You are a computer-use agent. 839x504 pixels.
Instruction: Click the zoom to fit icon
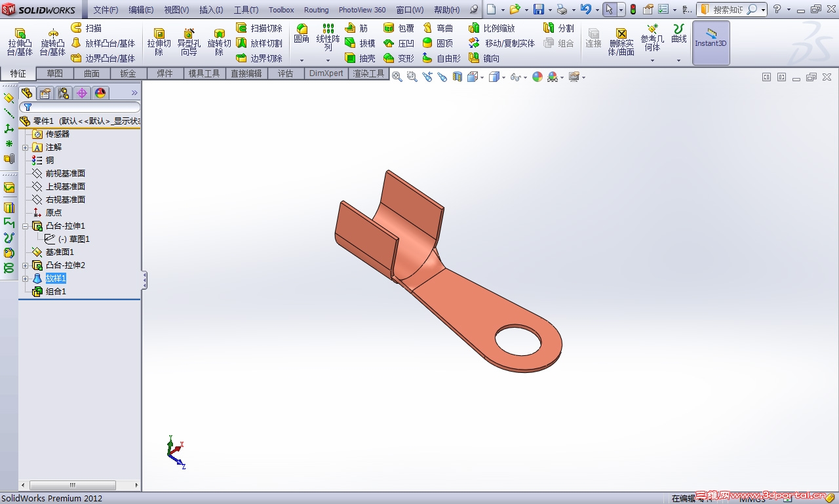(x=397, y=77)
